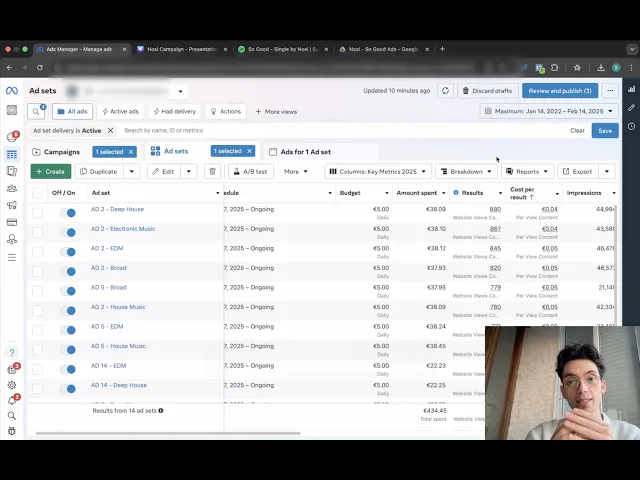Screen dimensions: 640x480
Task: Open the browser extensions puzzle icon
Action: [x=554, y=68]
